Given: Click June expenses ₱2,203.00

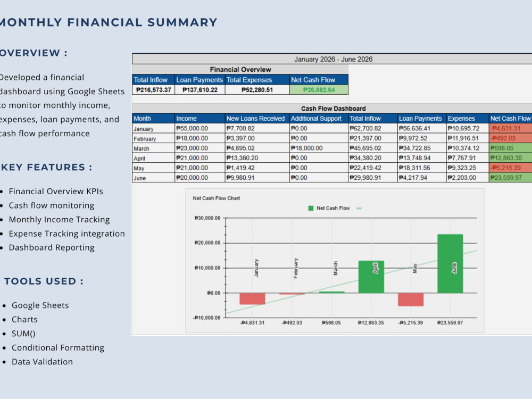Looking at the screenshot, I should 462,178.
